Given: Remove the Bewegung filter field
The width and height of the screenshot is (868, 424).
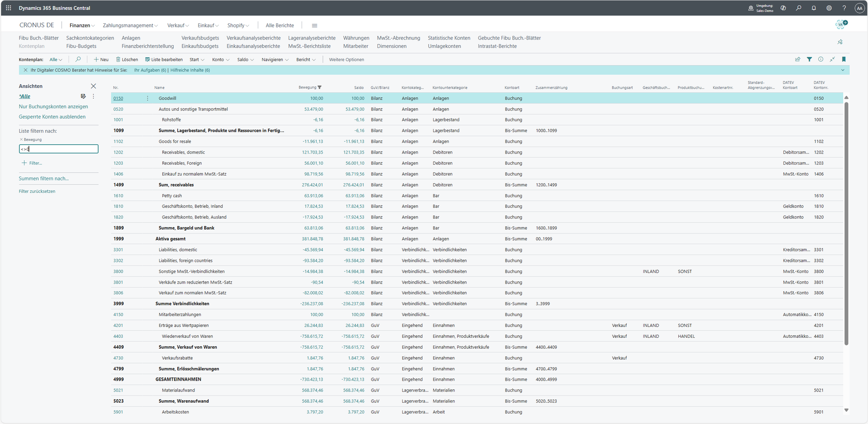Looking at the screenshot, I should (21, 140).
